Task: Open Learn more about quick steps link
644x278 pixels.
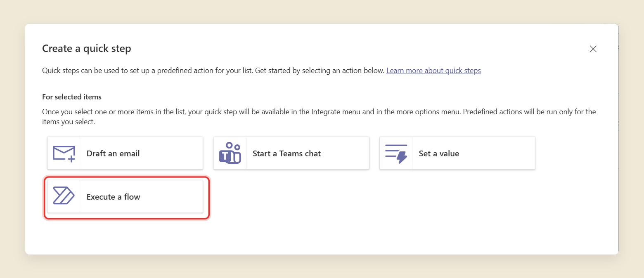Action: [x=433, y=71]
